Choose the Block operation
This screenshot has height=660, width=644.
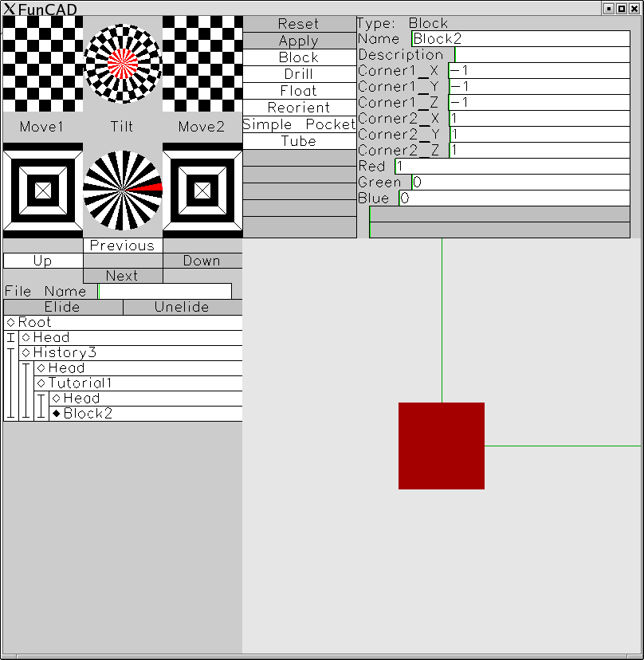coord(299,57)
